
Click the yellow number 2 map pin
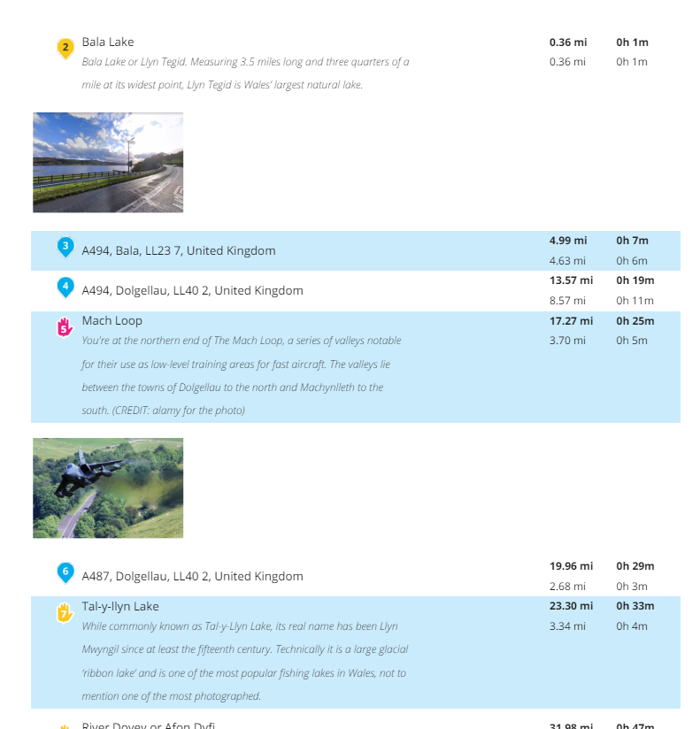pos(65,49)
